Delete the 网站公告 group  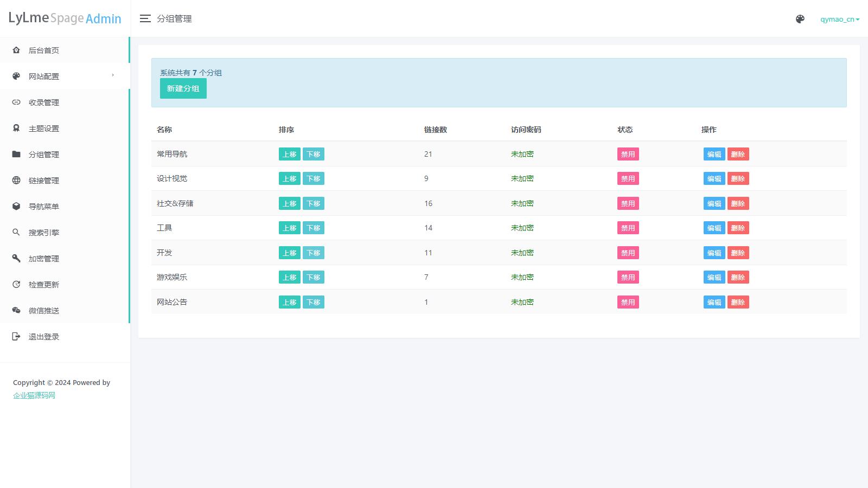(738, 303)
